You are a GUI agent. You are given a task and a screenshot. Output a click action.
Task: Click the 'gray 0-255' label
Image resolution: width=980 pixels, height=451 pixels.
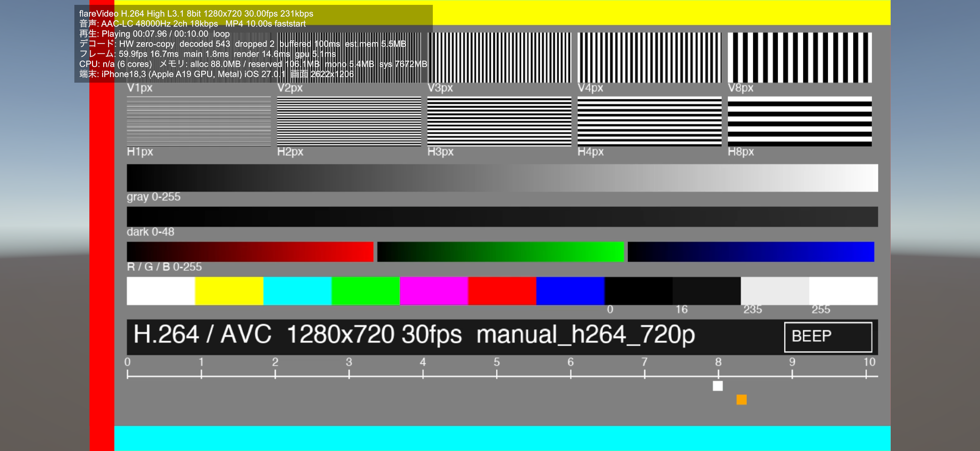(153, 197)
